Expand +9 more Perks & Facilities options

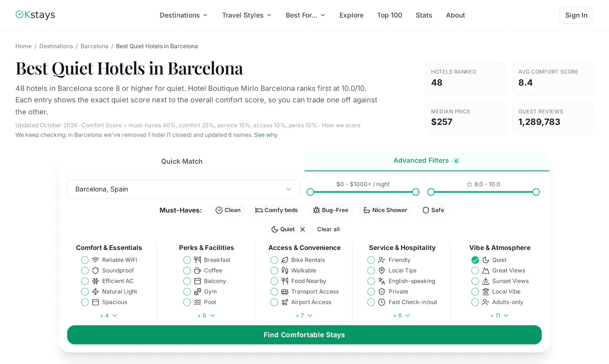tap(206, 315)
